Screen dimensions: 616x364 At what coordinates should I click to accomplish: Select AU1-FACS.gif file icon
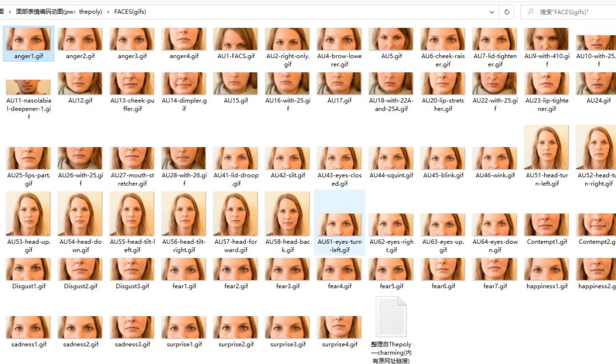click(x=236, y=39)
